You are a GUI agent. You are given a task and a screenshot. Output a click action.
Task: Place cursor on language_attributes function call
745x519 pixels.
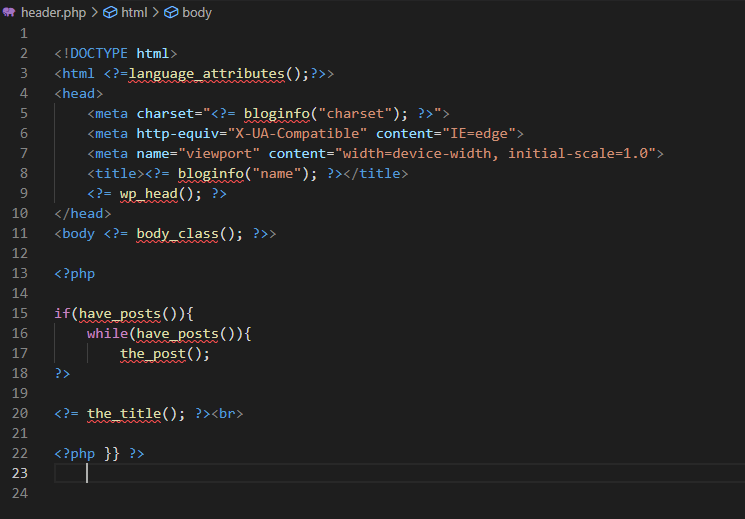pos(207,74)
